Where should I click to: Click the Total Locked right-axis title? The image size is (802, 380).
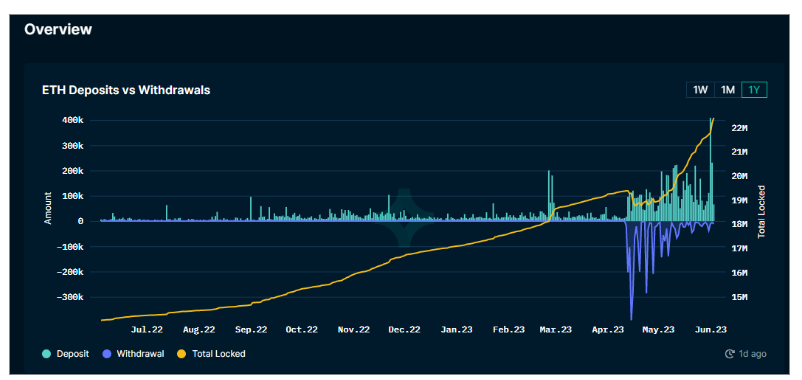[762, 211]
